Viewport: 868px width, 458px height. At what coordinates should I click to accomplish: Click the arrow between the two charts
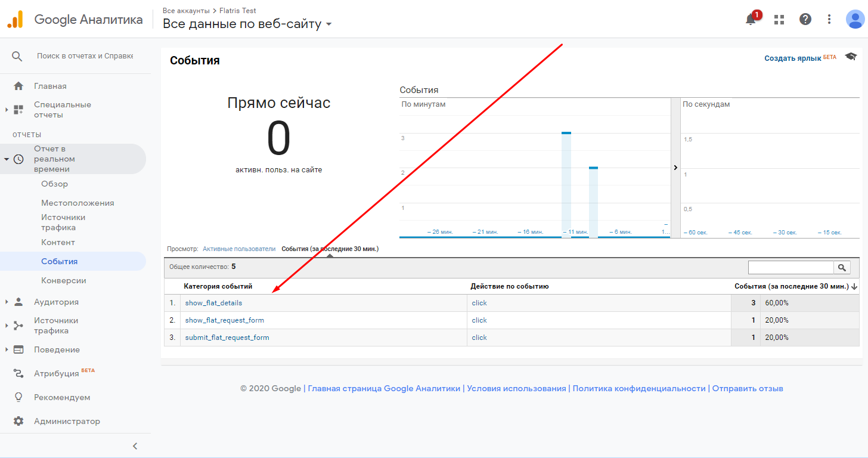(675, 168)
